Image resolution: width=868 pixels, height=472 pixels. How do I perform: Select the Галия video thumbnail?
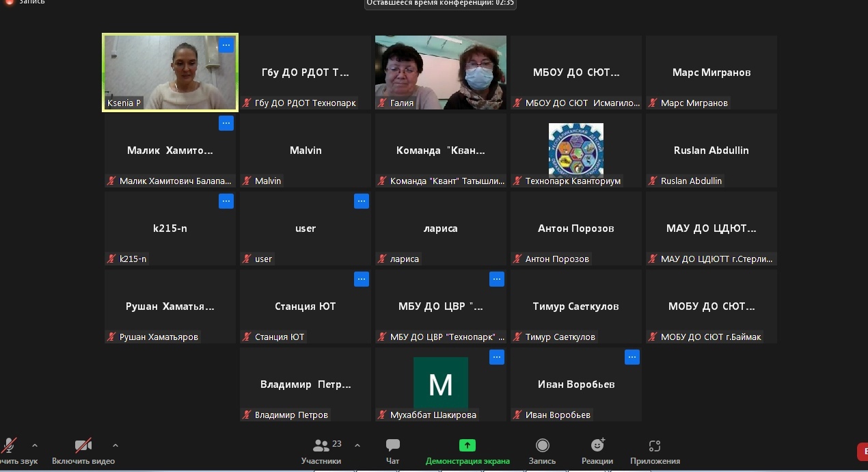click(440, 72)
